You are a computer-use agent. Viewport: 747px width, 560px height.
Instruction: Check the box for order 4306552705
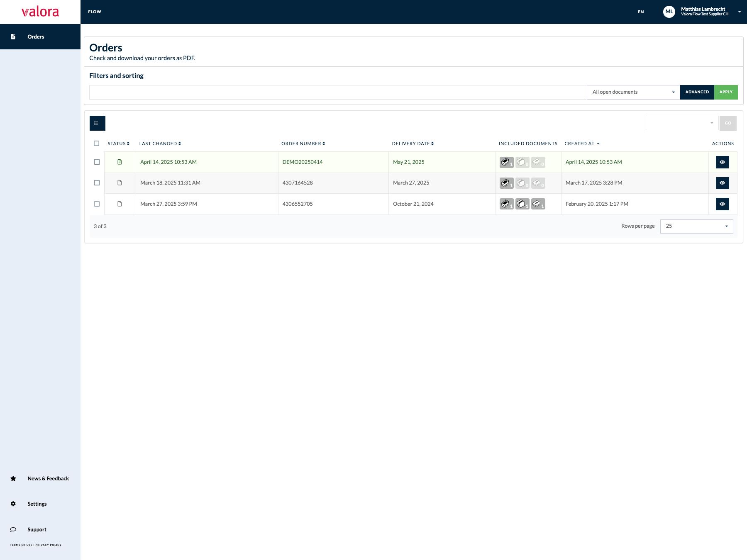click(97, 204)
